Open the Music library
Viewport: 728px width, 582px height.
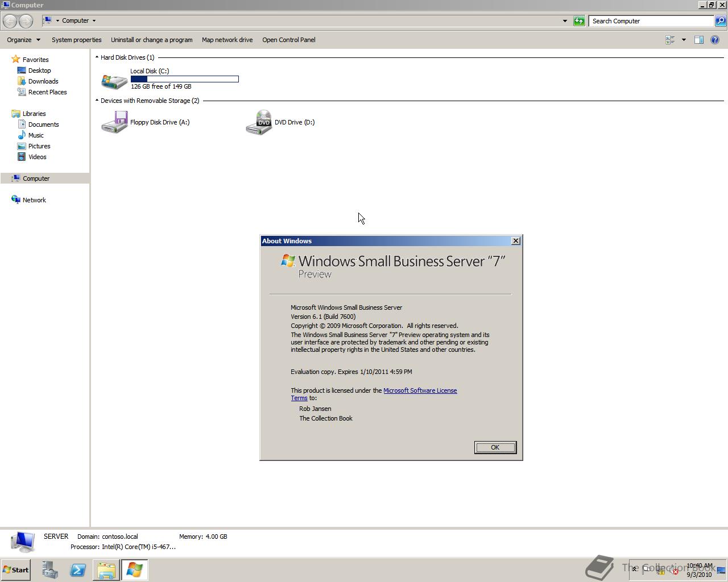[36, 135]
